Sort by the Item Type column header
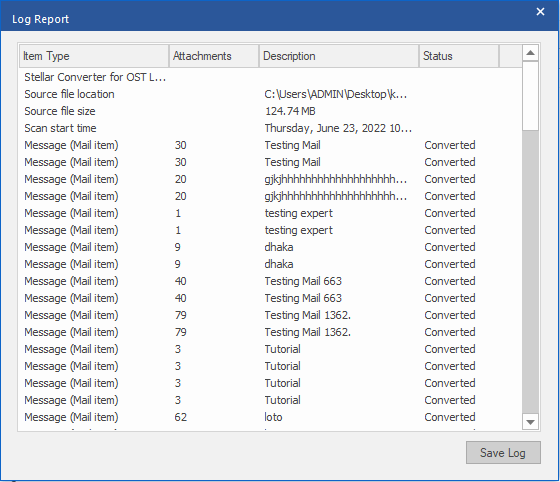 [94, 56]
